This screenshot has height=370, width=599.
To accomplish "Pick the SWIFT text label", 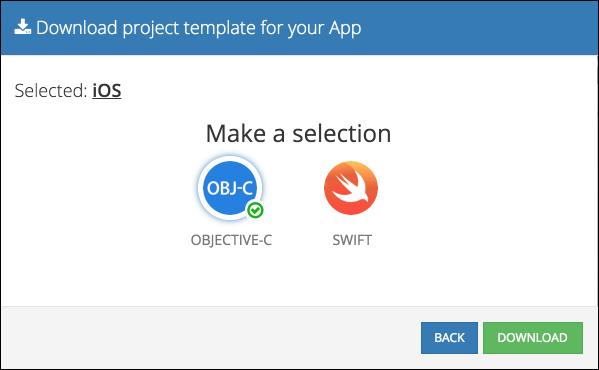I will [352, 240].
